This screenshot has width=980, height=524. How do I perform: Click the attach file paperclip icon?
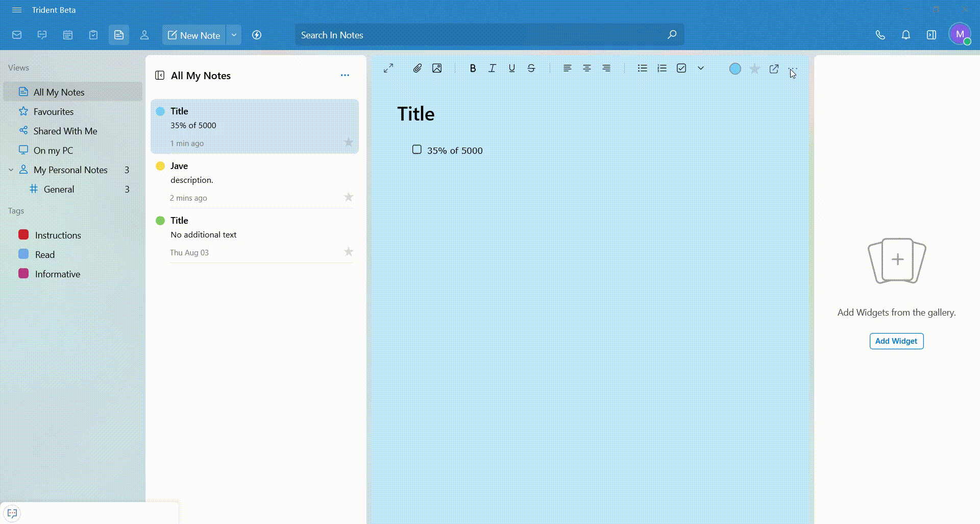coord(417,68)
